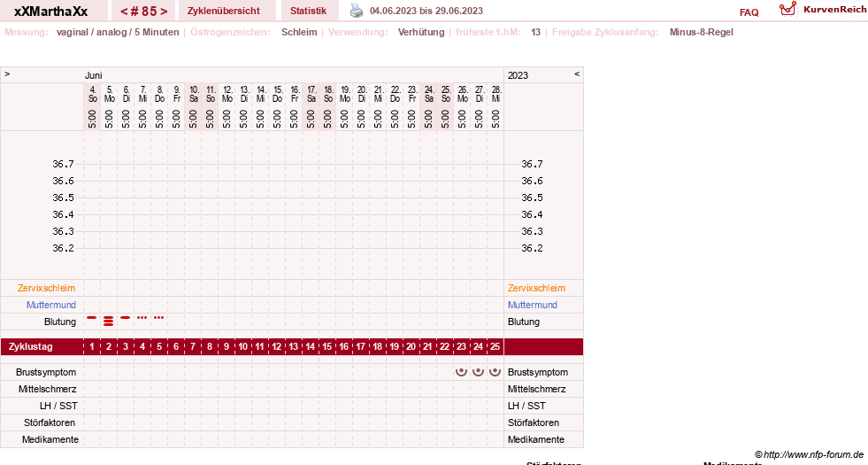This screenshot has height=465, width=868.
Task: Click breast symptom icon on cycle day 25
Action: [495, 372]
